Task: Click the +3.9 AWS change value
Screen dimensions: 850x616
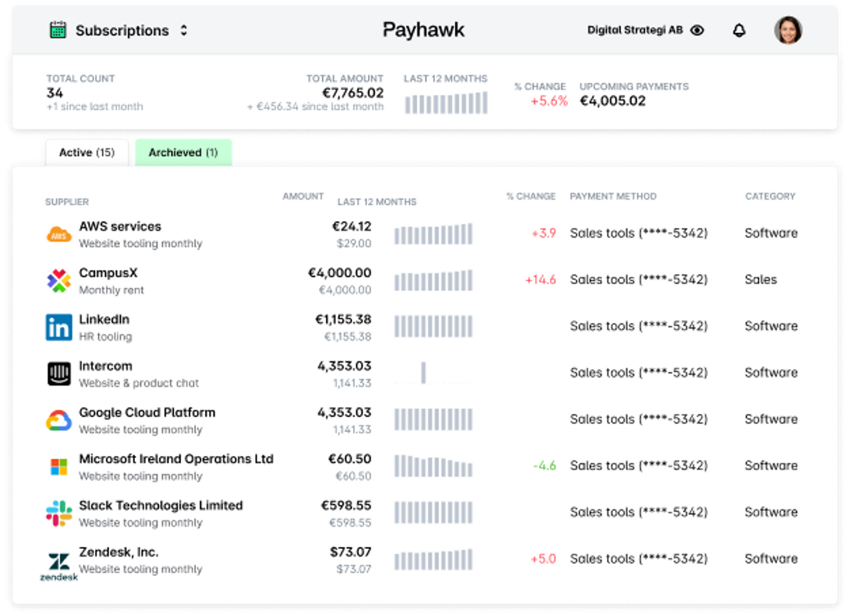Action: pos(544,233)
